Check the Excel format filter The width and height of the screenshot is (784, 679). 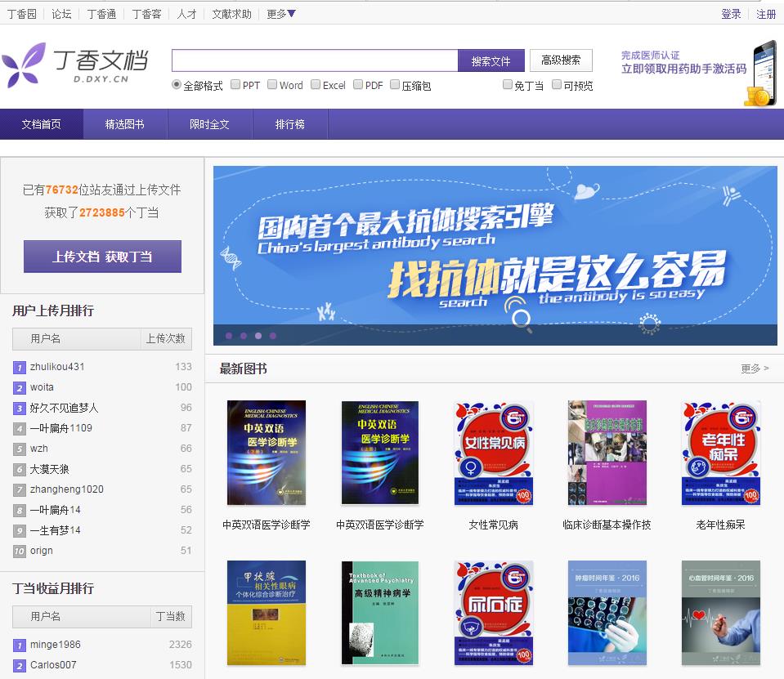point(315,84)
